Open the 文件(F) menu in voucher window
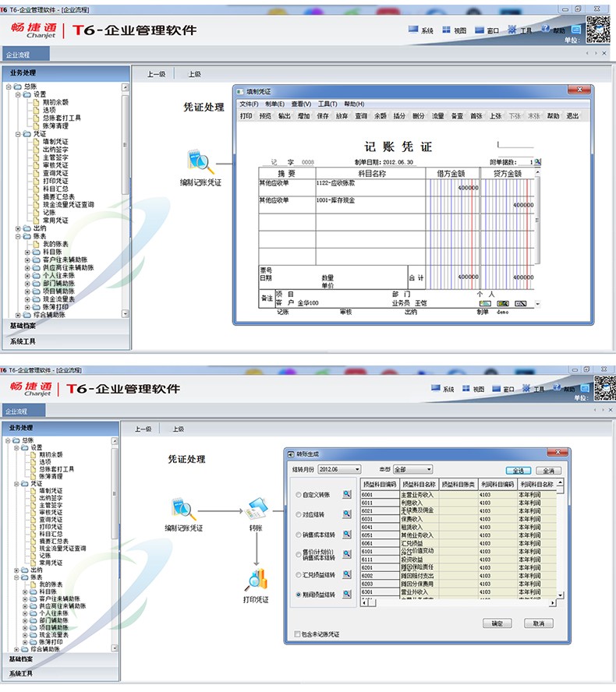 (249, 104)
